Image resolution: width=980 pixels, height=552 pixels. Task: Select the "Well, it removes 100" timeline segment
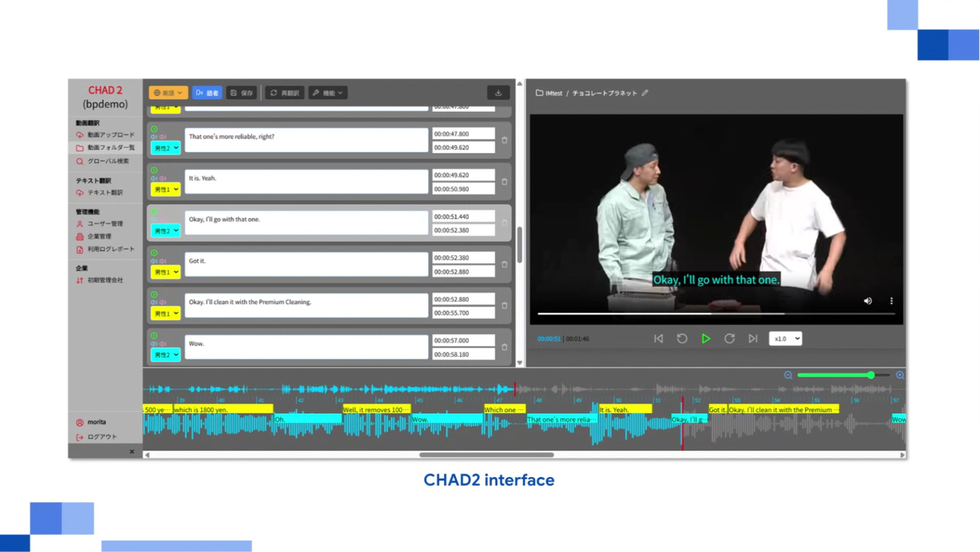[376, 410]
